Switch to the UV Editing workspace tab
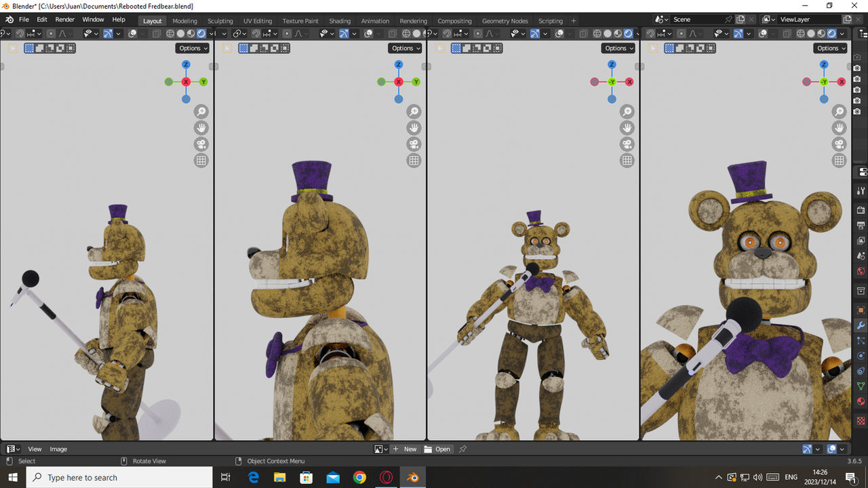868x488 pixels. pyautogui.click(x=258, y=21)
